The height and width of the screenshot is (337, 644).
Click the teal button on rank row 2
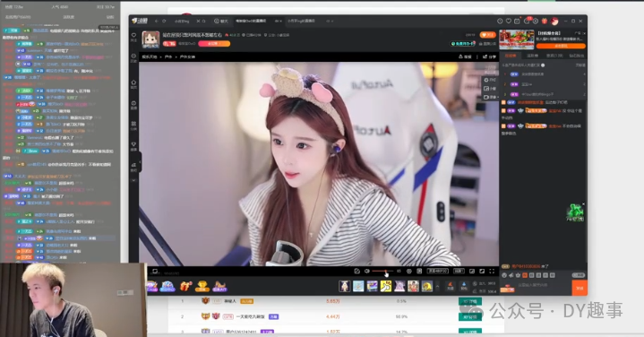point(470,317)
